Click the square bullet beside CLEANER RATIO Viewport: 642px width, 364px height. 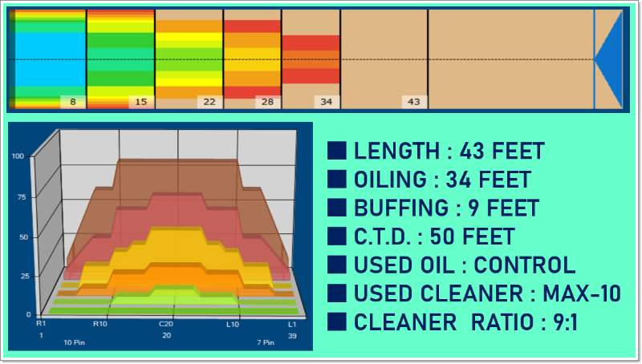click(x=337, y=322)
